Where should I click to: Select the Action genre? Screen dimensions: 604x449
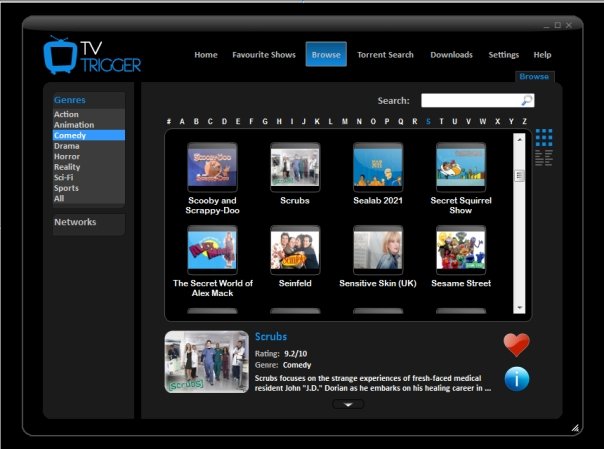coord(89,114)
